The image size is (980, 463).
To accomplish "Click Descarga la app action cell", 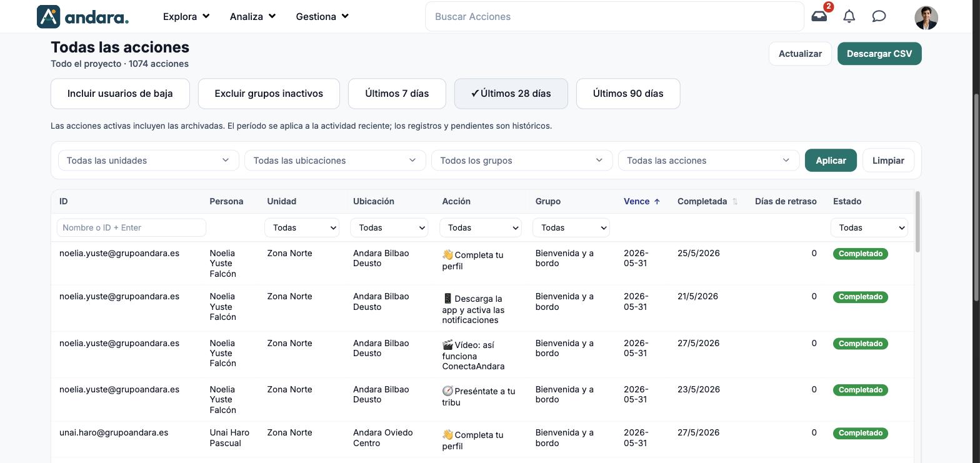I will point(473,309).
